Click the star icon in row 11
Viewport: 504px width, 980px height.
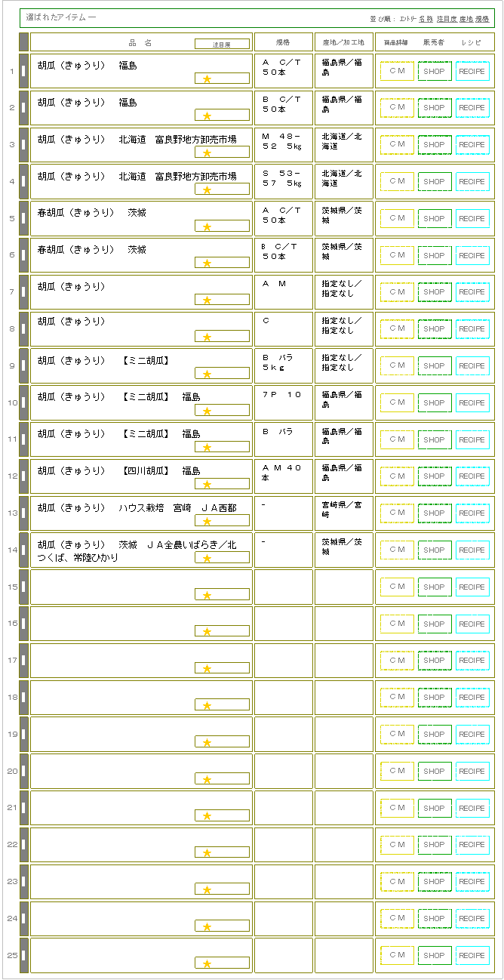(207, 448)
